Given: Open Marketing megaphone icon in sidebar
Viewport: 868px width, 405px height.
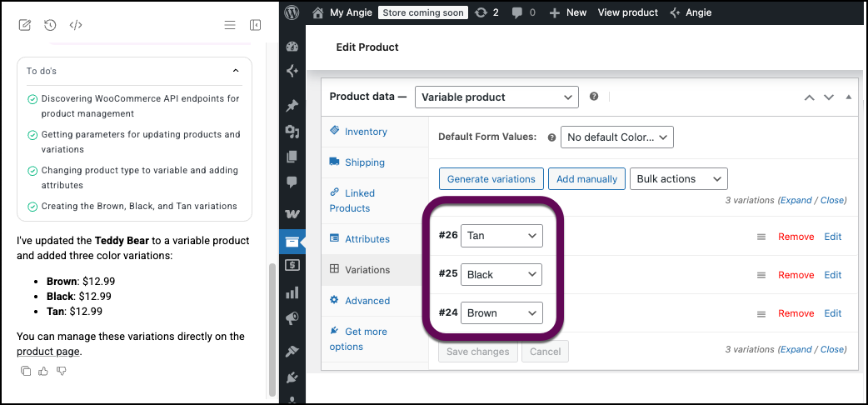Looking at the screenshot, I should pos(292,318).
